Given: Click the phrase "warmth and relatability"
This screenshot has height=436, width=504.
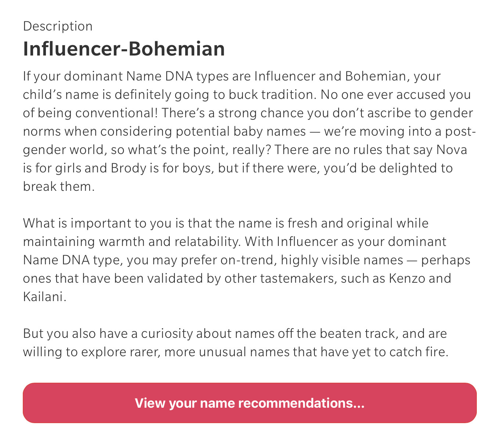Looking at the screenshot, I should click(x=168, y=242).
